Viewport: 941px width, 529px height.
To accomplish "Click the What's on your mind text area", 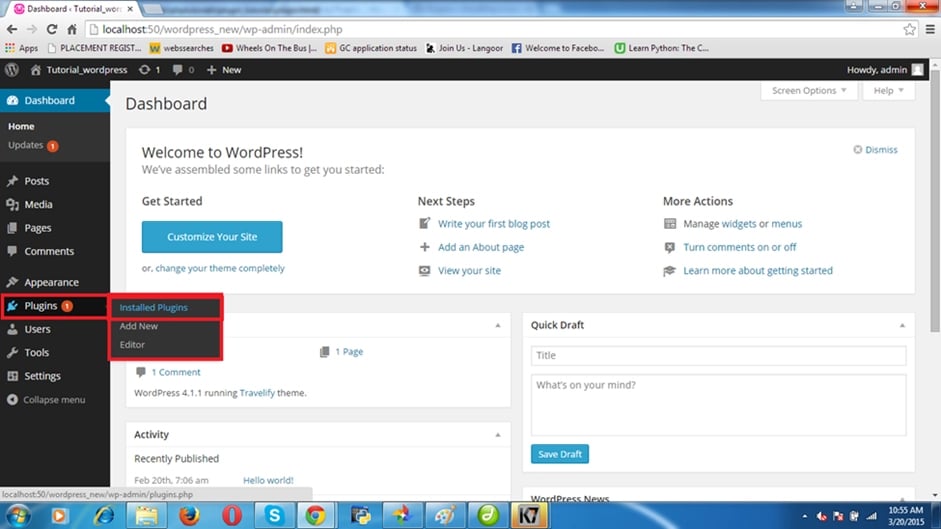I will [718, 405].
